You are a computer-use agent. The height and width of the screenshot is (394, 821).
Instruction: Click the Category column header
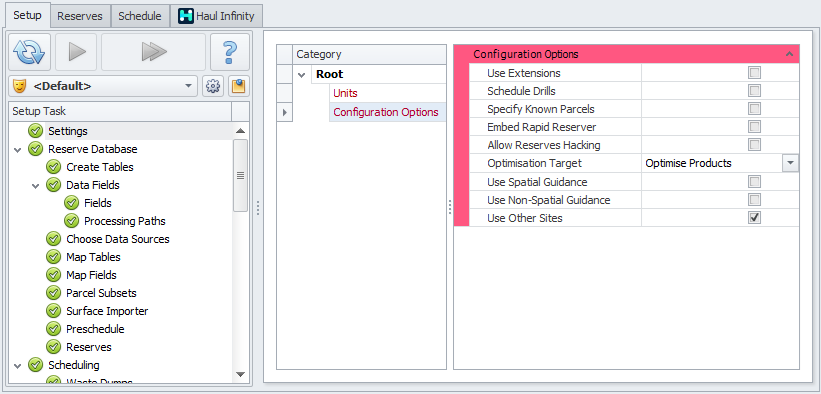(x=370, y=54)
